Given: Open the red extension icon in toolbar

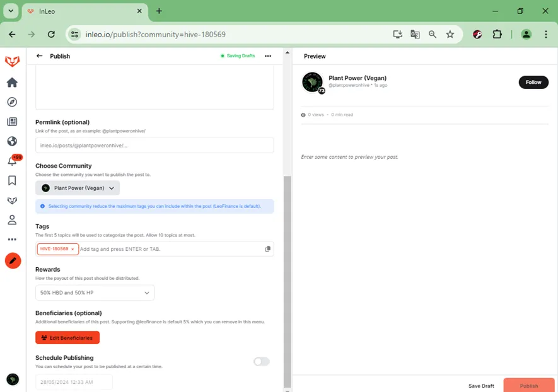Looking at the screenshot, I should click(x=477, y=34).
